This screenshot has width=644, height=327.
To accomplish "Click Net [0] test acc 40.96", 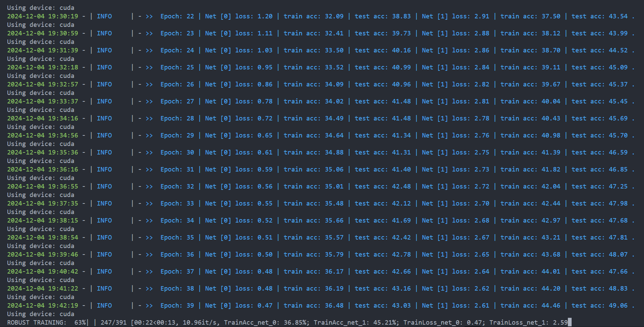I will 401,84.
